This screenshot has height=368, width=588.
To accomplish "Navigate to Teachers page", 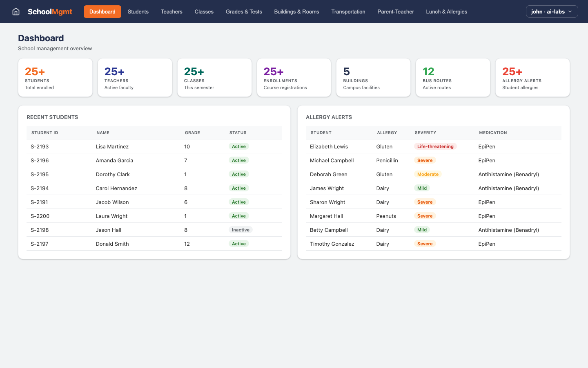I will 171,11.
